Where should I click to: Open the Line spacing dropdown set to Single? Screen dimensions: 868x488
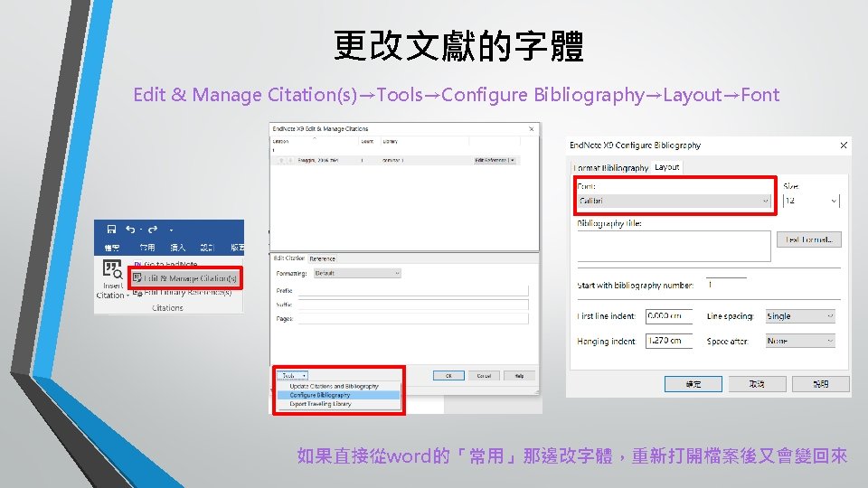(800, 316)
